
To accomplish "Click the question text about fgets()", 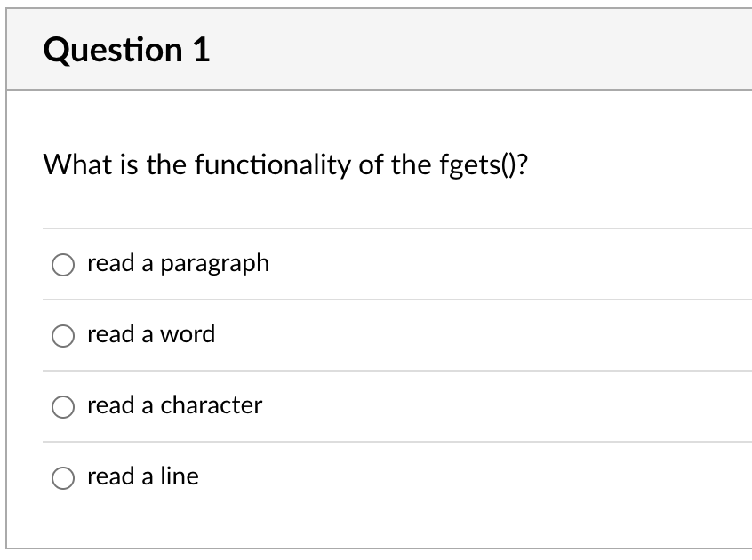I will pos(286,164).
